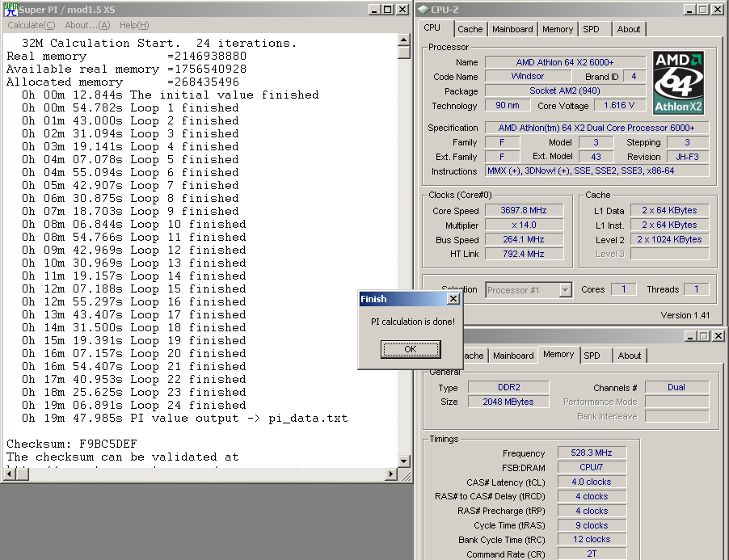The width and height of the screenshot is (729, 560).
Task: Click the Core Speed value 3697.8 MHz
Action: 524,211
